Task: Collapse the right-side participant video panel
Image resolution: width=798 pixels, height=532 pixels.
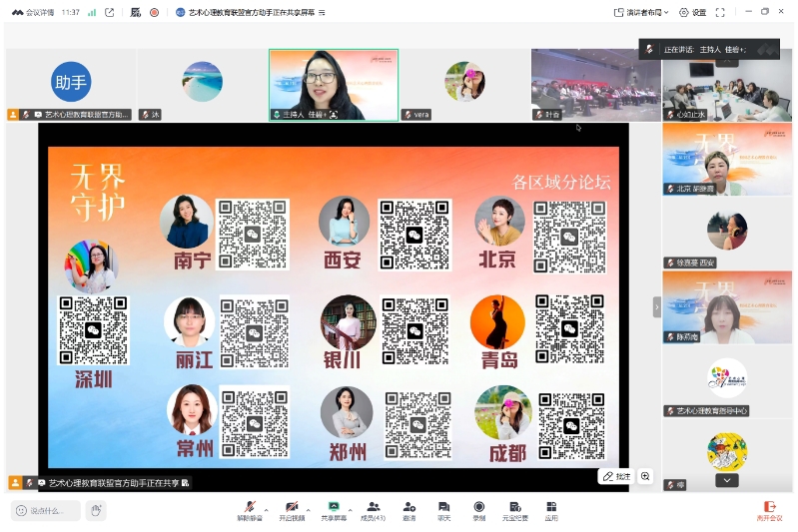Action: click(657, 306)
